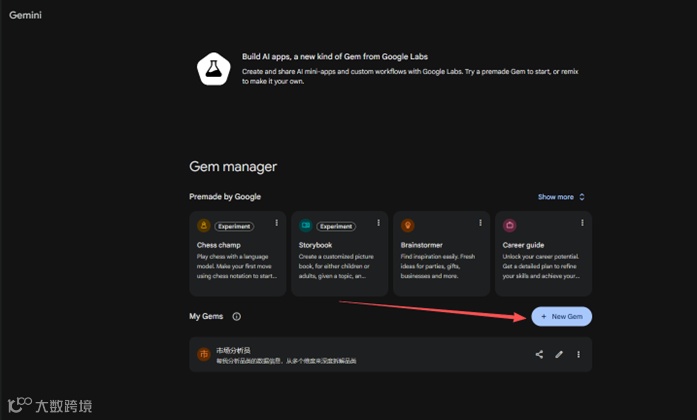697x420 pixels.
Task: Click the Chess champ icon
Action: click(204, 226)
